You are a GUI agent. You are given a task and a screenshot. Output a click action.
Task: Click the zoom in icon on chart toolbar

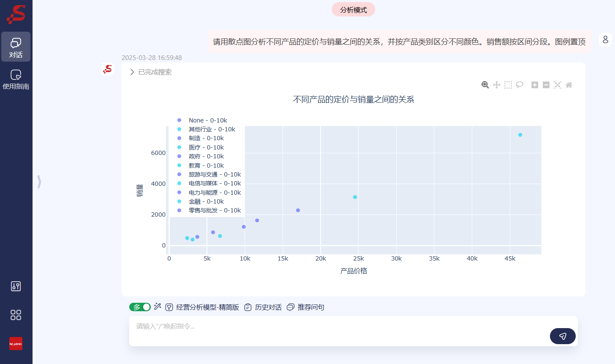point(534,84)
